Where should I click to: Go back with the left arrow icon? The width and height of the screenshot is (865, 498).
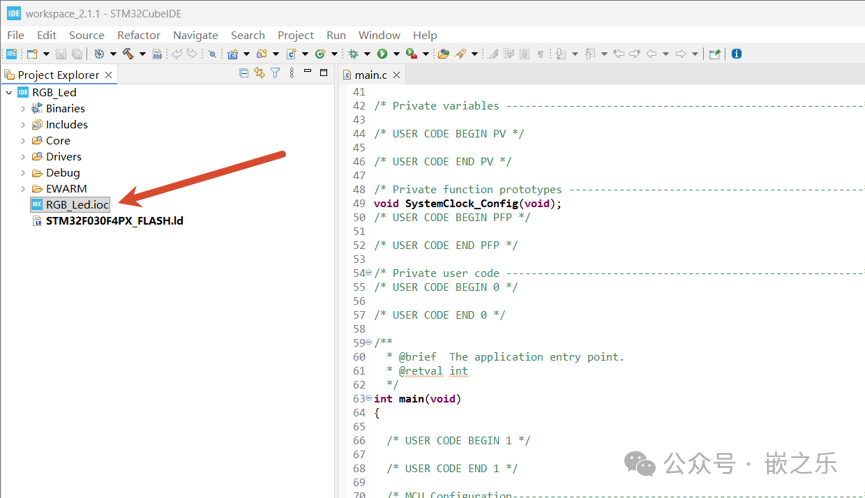pos(652,53)
